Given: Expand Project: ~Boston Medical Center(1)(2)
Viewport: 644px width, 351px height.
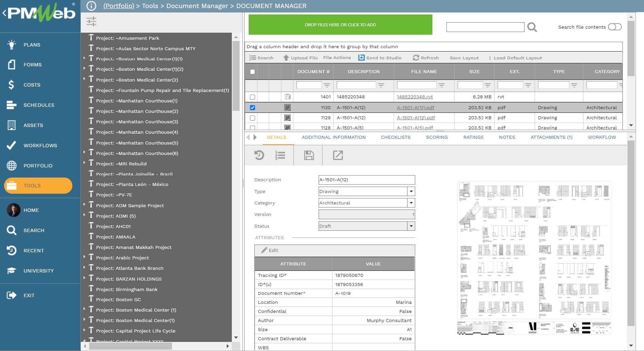Looking at the screenshot, I should 84,68.
